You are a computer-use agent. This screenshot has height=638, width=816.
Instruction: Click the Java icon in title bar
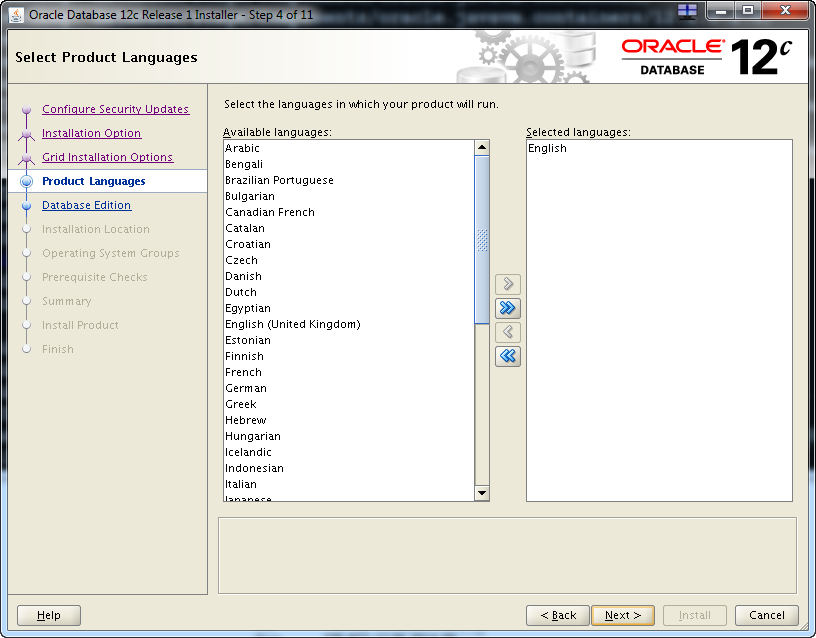(17, 15)
